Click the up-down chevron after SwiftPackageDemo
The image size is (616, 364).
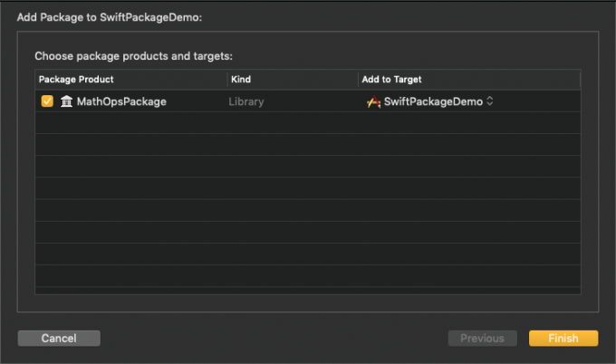tap(490, 101)
